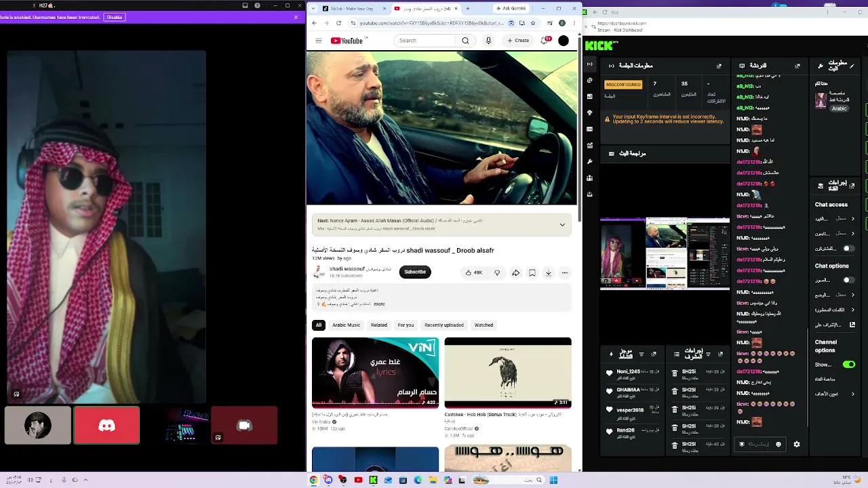Download the video using the download icon
This screenshot has width=868, height=488.
pos(549,272)
